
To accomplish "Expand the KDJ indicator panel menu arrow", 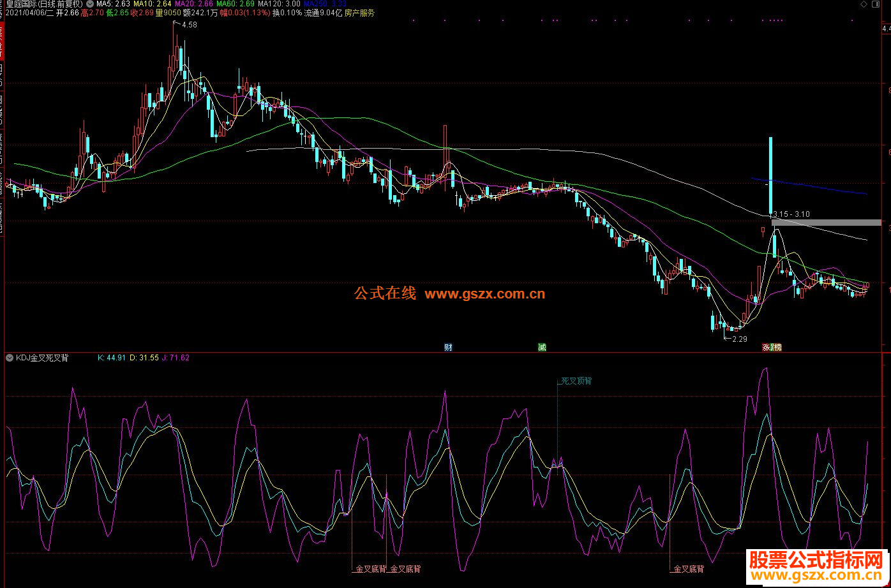I will pos(9,358).
